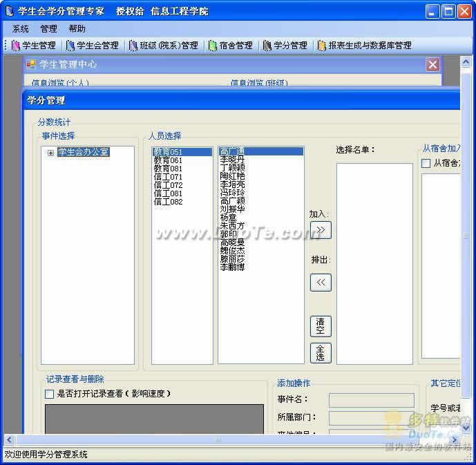The image size is (476, 465).
Task: Open 学生管理 toolbar icon
Action: click(33, 46)
